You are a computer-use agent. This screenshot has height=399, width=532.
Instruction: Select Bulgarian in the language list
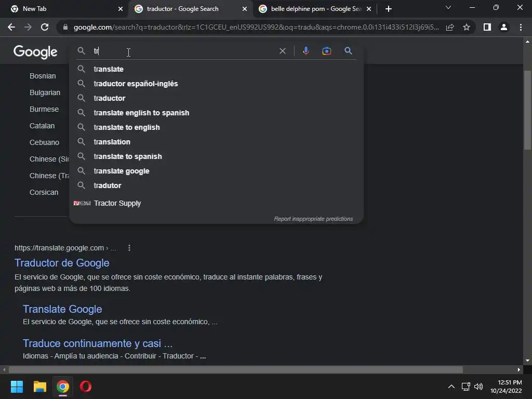pyautogui.click(x=45, y=92)
